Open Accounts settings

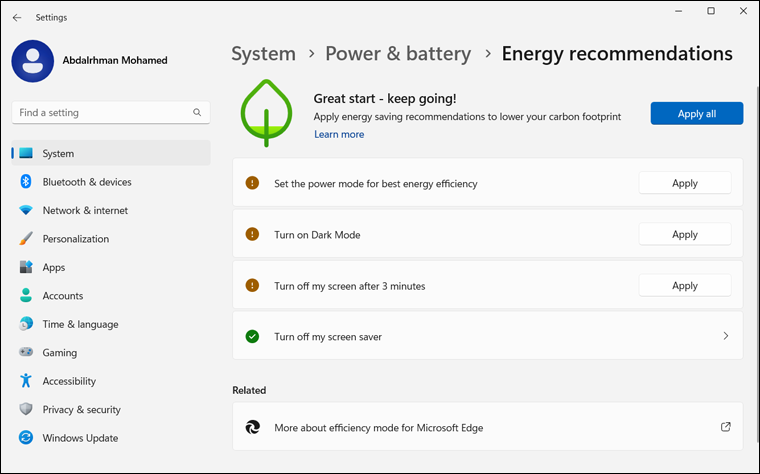63,296
